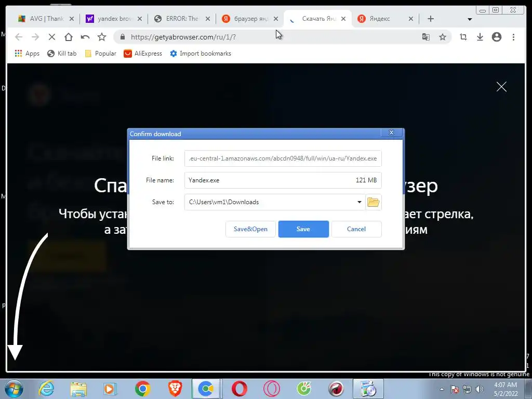Stop loading the page with the X icon
The height and width of the screenshot is (399, 532).
click(x=52, y=37)
